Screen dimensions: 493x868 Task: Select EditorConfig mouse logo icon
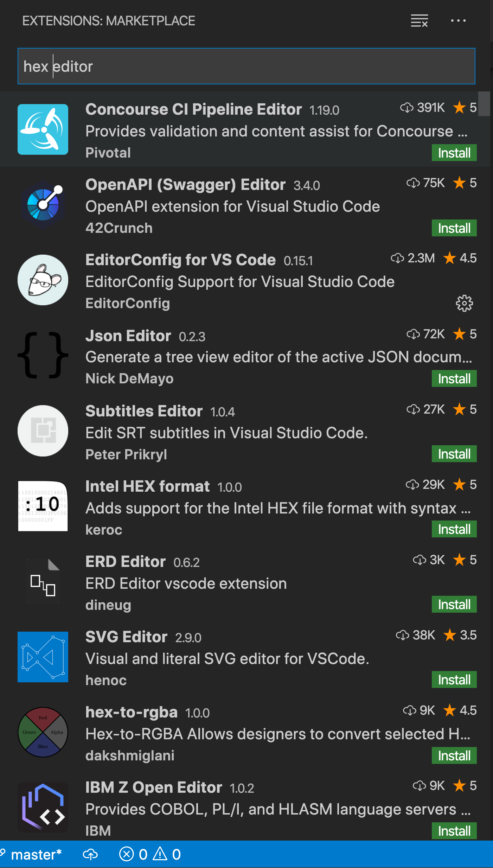click(x=43, y=280)
